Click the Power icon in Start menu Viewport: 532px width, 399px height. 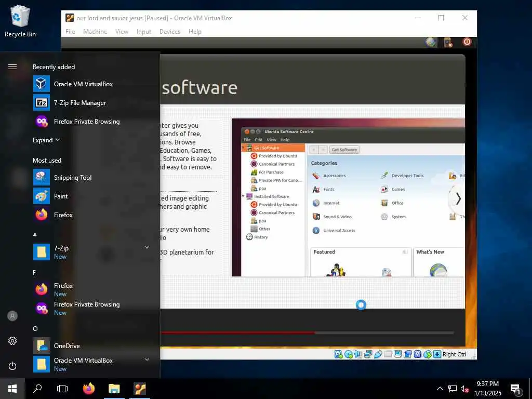point(12,366)
